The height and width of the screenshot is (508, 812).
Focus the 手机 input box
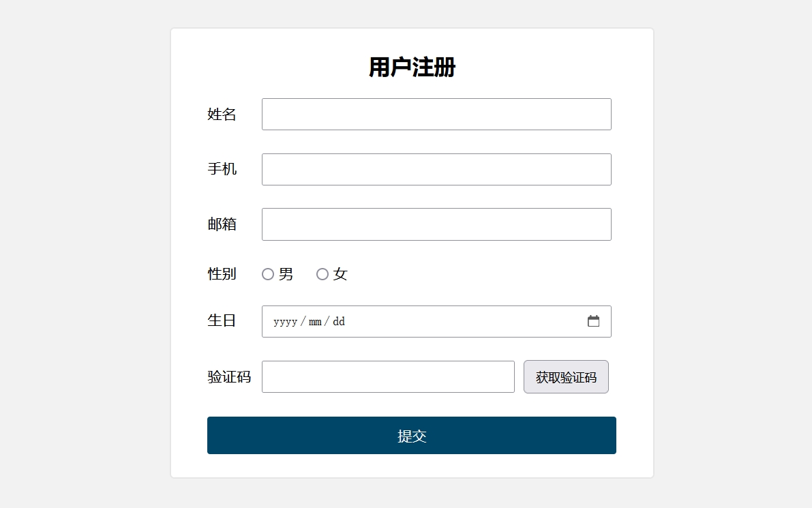click(x=436, y=170)
